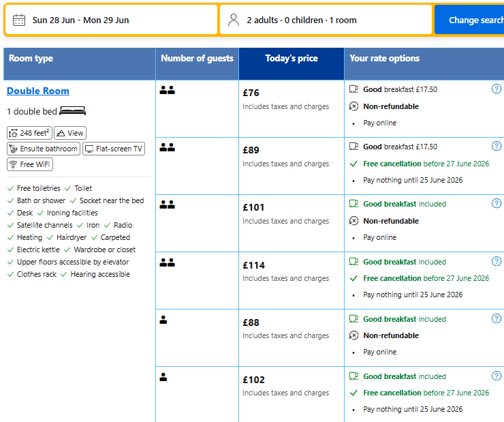The height and width of the screenshot is (422, 504).
Task: Click green breakfast cup icon in £101 row
Action: [x=353, y=204]
